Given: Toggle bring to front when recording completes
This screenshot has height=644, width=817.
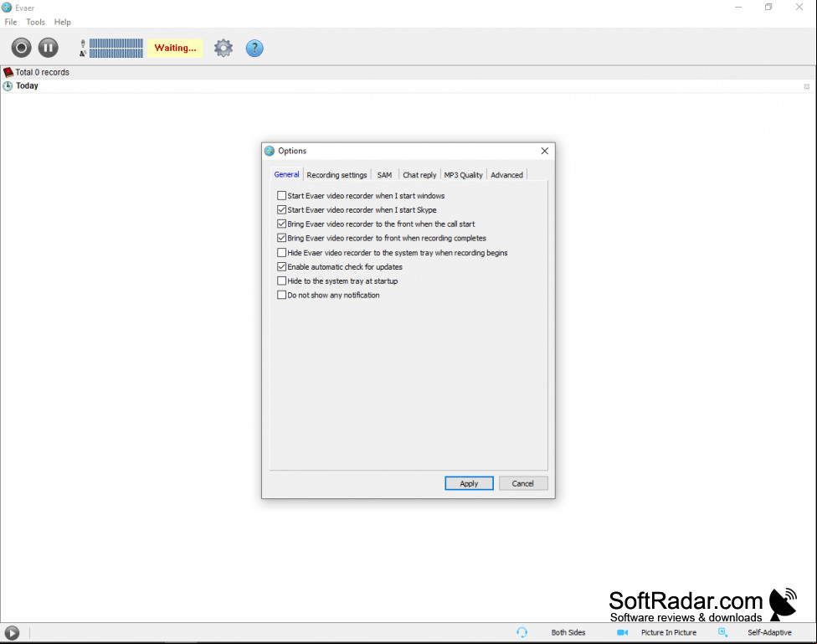Looking at the screenshot, I should (x=282, y=238).
